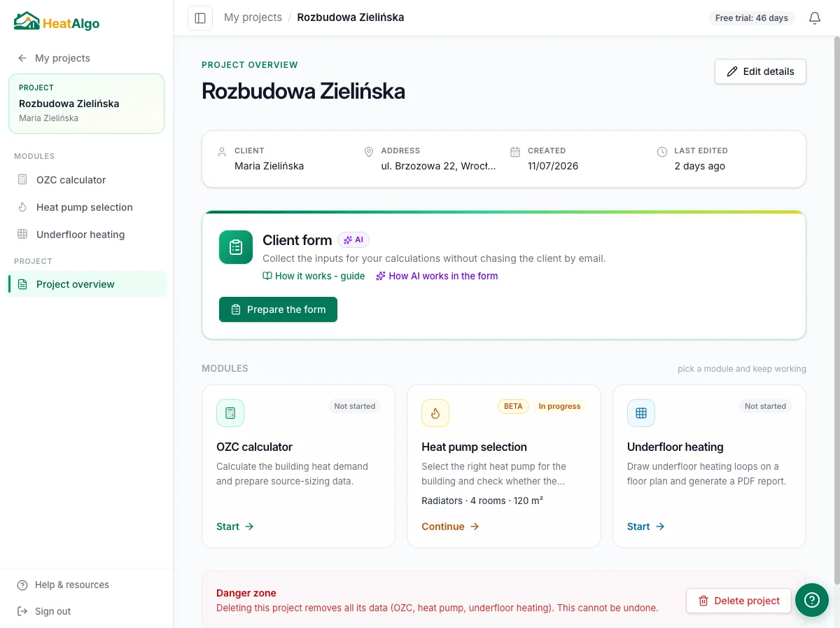Click green Client form clipboard icon
This screenshot has width=840, height=628.
coord(236,247)
